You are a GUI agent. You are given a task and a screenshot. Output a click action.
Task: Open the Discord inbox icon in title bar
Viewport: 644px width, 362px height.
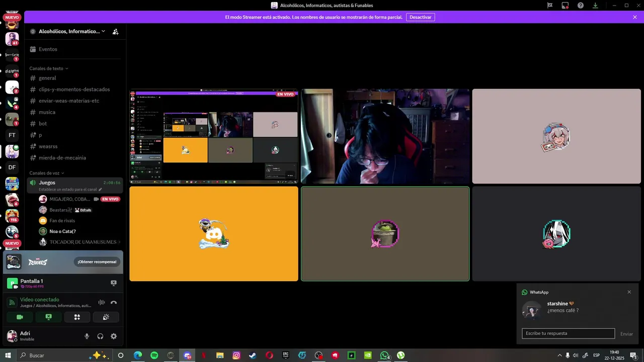click(x=565, y=6)
